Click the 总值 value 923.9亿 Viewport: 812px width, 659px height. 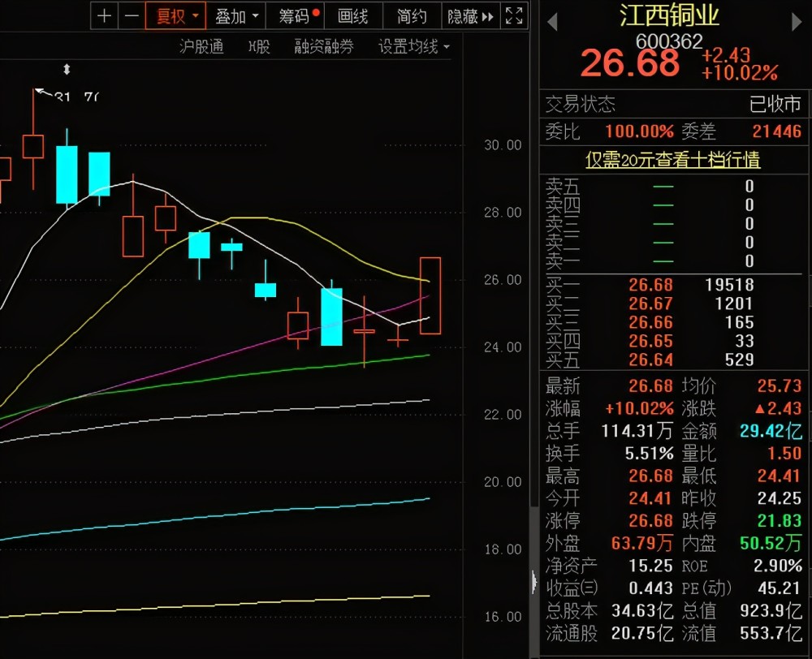point(771,610)
